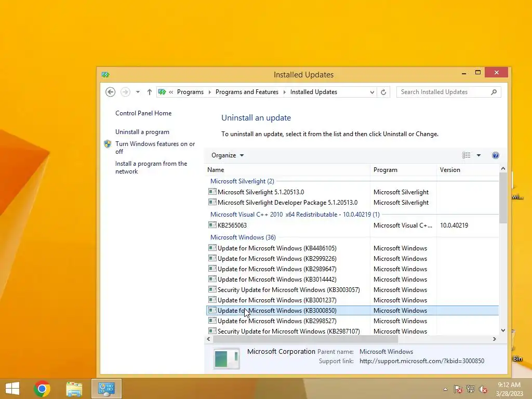Sort by the Name column header
The height and width of the screenshot is (399, 532).
pyautogui.click(x=288, y=170)
